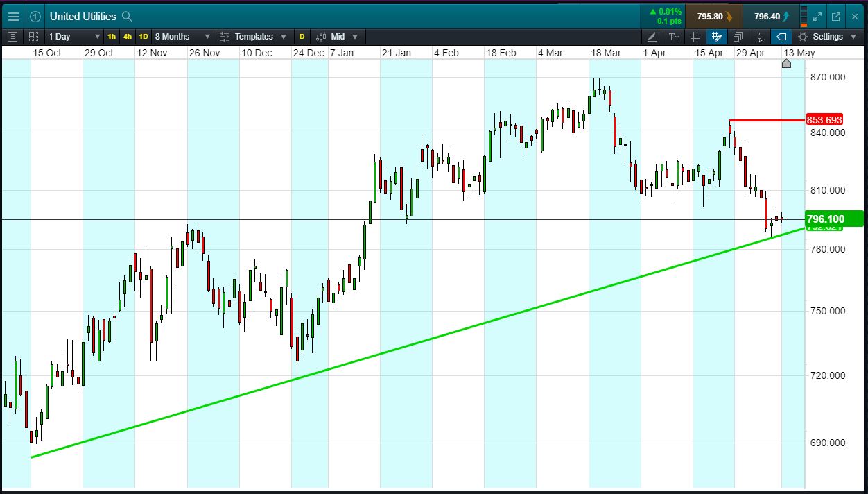
Task: Toggle the chart grid lines icon
Action: (x=695, y=37)
